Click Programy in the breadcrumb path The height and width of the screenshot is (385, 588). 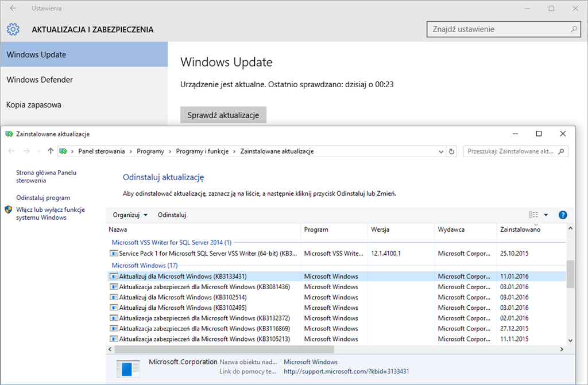(150, 151)
